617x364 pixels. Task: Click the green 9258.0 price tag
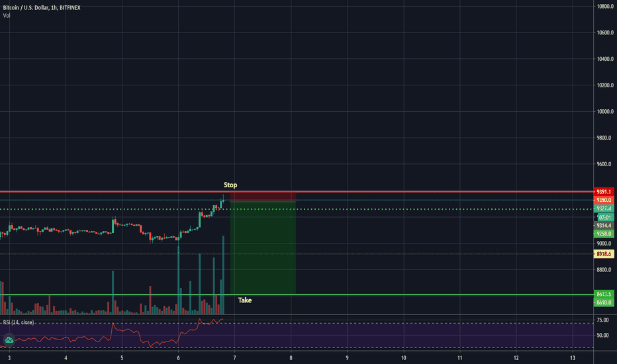(x=604, y=234)
